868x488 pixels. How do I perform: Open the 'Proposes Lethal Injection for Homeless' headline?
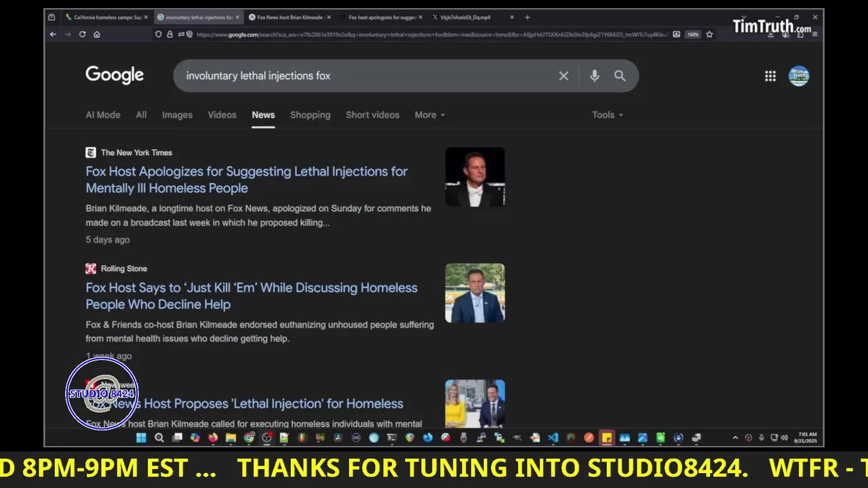point(244,404)
